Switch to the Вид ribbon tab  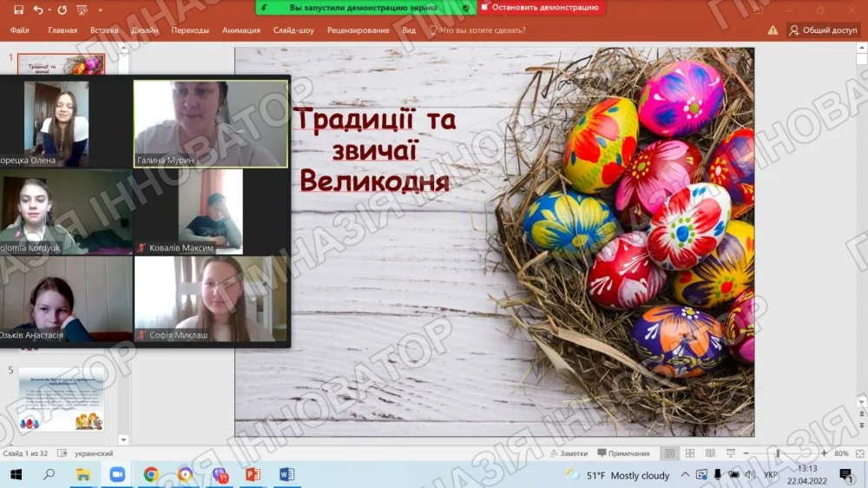(409, 30)
